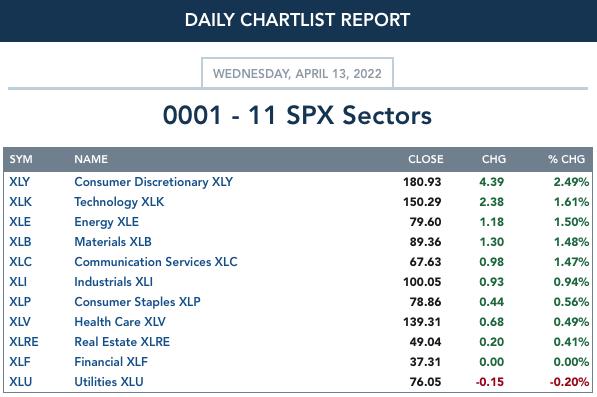Click the 0001 - 11 SPX Sectors title

297,115
